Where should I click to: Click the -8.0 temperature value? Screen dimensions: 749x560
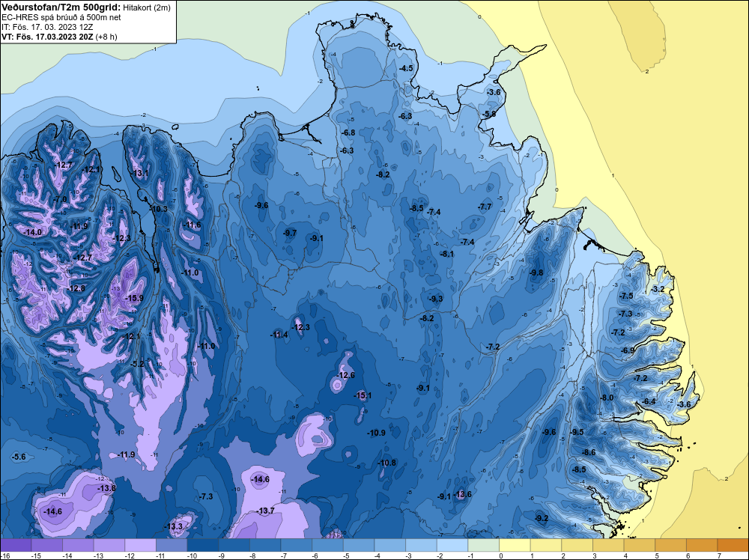pyautogui.click(x=607, y=398)
